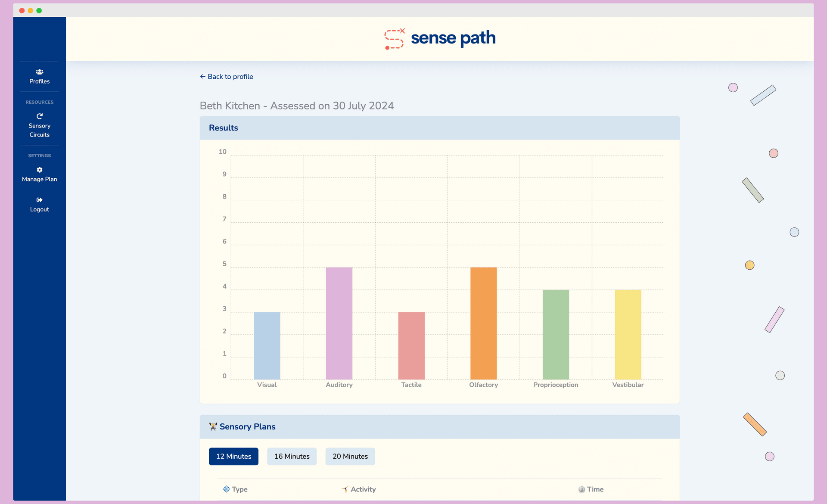Go back to profile link
This screenshot has height=504, width=827.
click(227, 77)
